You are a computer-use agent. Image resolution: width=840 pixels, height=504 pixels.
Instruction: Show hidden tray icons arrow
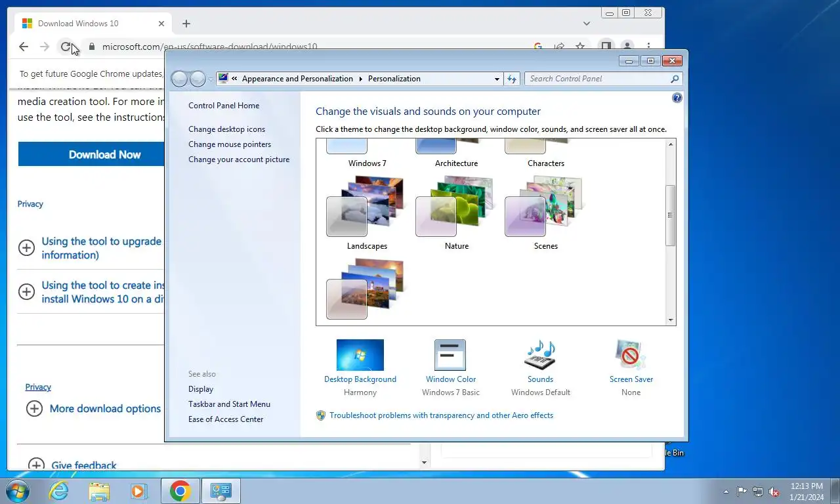726,492
